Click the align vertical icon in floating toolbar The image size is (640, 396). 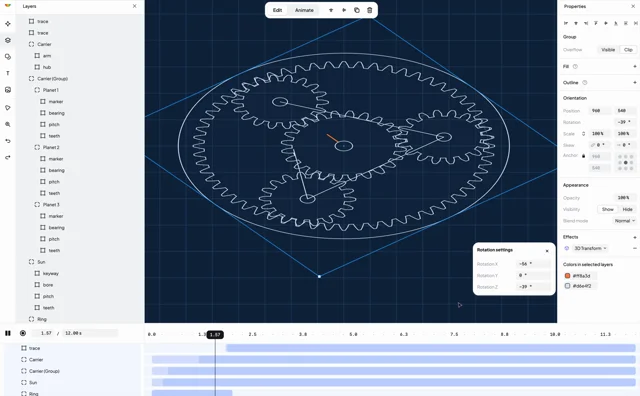click(x=331, y=10)
